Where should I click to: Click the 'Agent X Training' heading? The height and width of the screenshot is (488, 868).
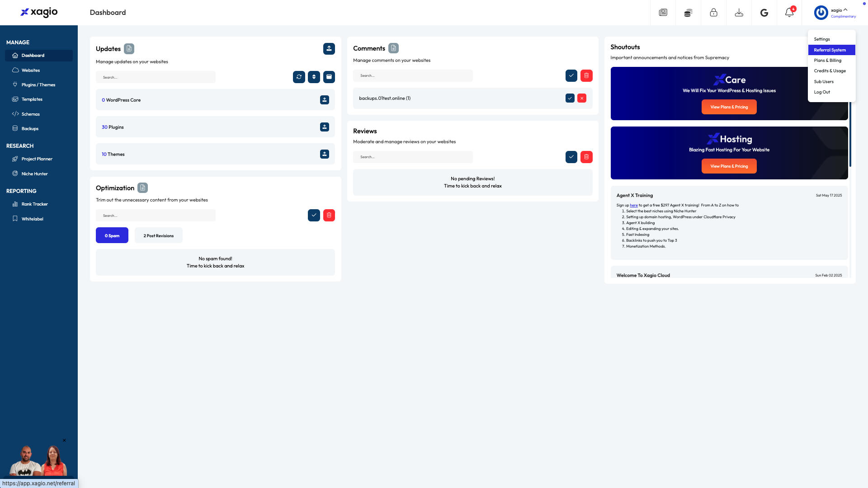[634, 196]
